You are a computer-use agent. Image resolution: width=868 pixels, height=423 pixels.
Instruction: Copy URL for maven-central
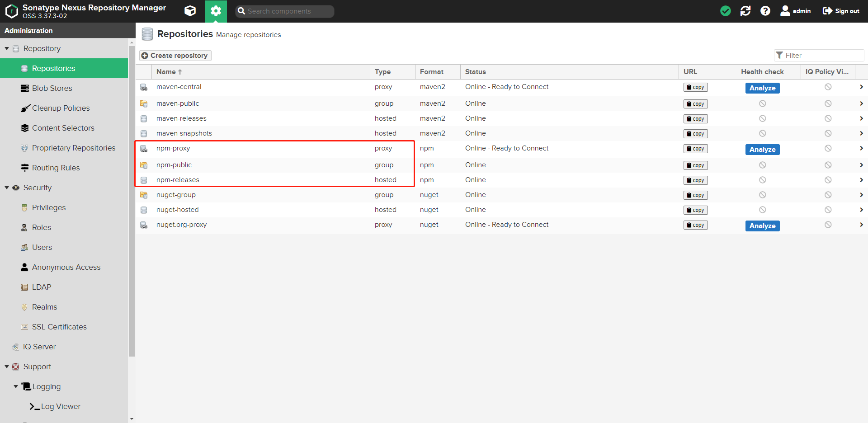coord(695,87)
